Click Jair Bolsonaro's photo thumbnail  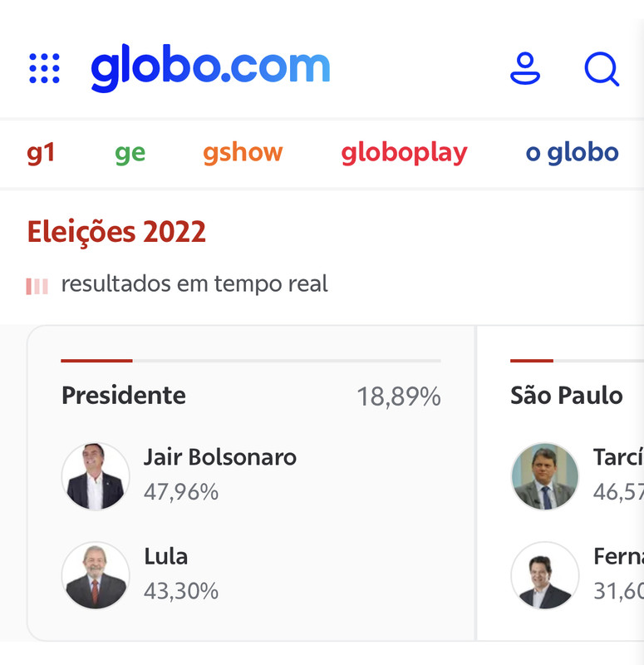(x=96, y=476)
